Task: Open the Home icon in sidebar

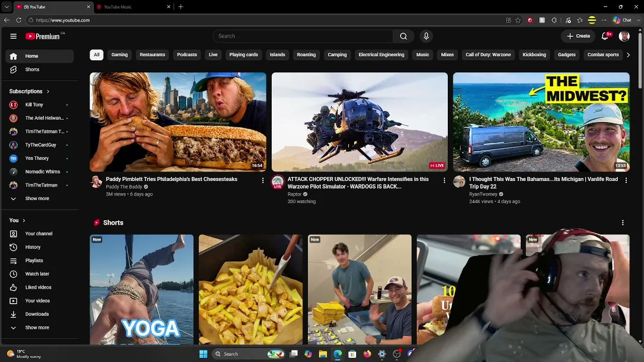Action: [x=14, y=56]
